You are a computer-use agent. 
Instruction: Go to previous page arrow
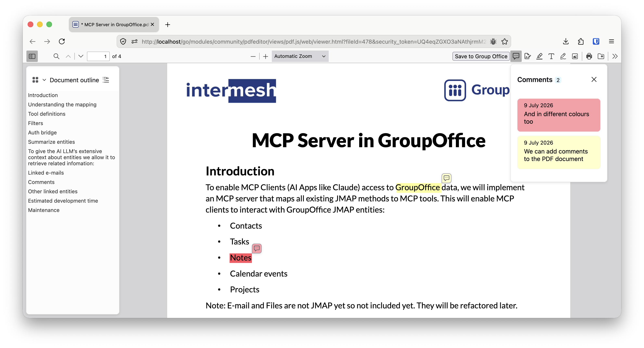[68, 56]
